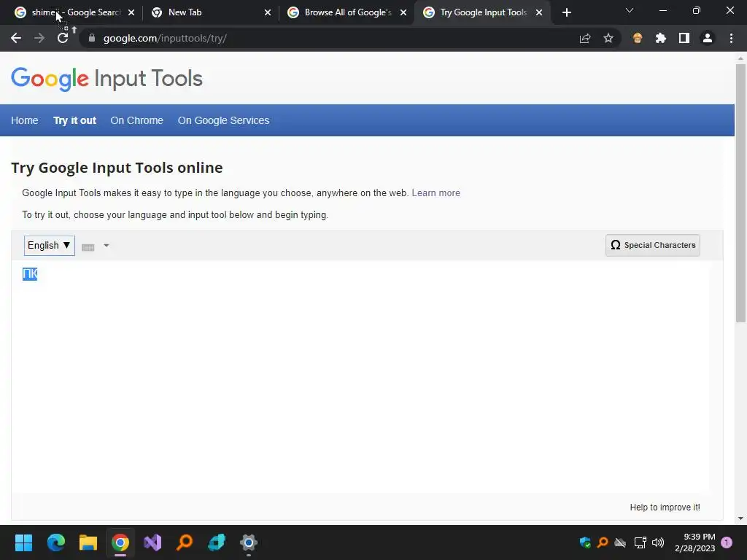Open the Special Characters picker
The image size is (747, 560).
pyautogui.click(x=653, y=245)
